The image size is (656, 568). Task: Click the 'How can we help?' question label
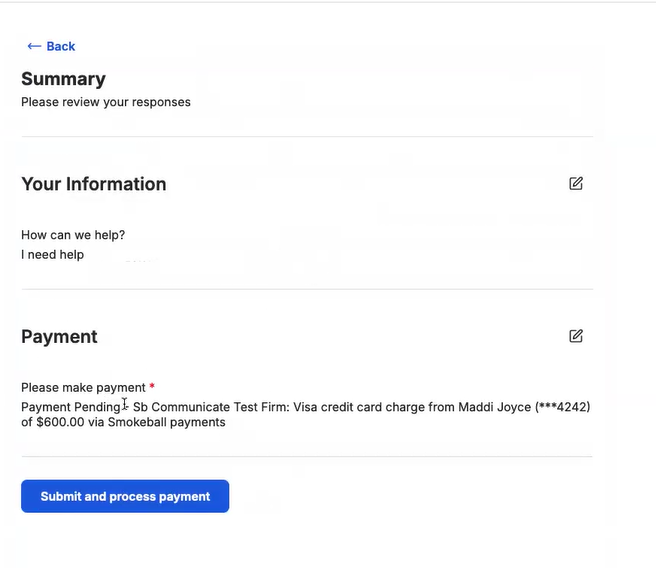click(73, 235)
